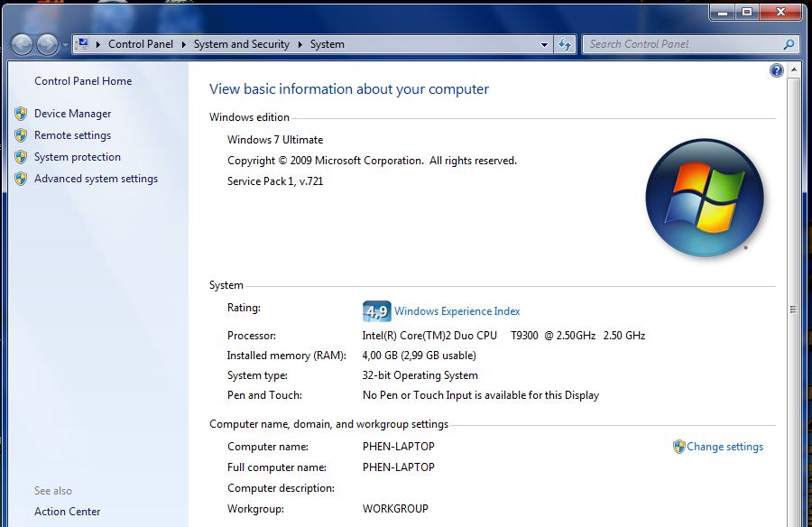Viewport: 812px width, 527px height.
Task: Open Windows Experience Index link
Action: (457, 311)
